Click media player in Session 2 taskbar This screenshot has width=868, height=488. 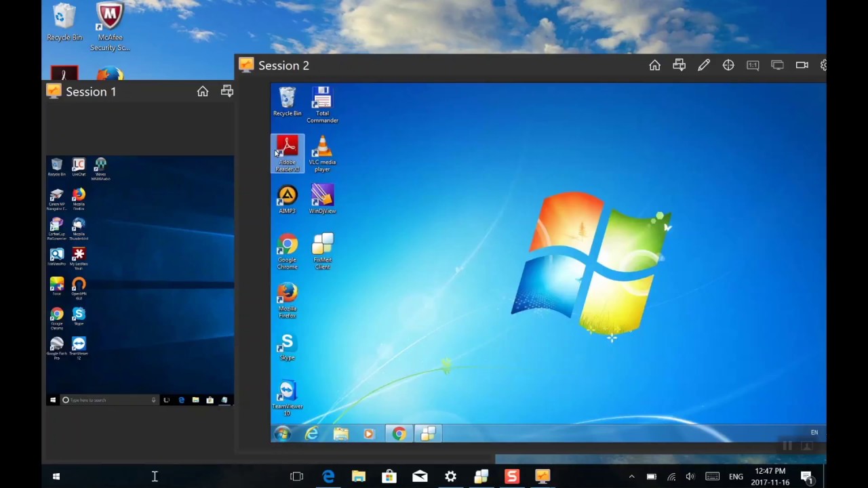(x=369, y=434)
